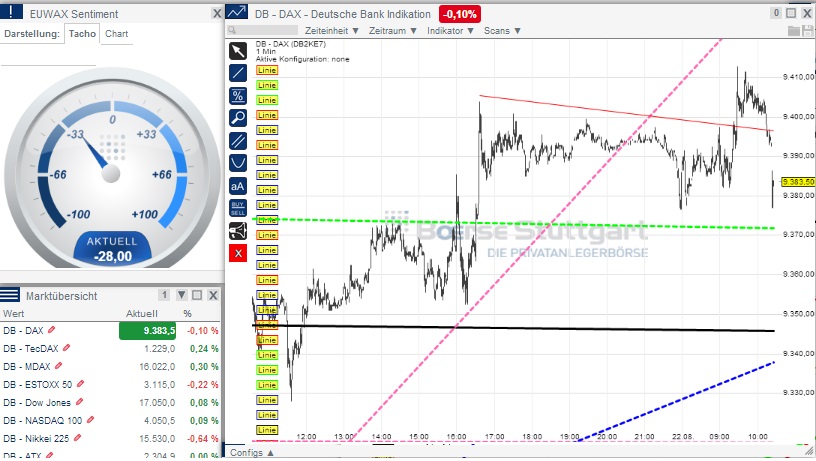This screenshot has width=816, height=461.
Task: Open the BUY SELL order tool
Action: click(x=238, y=209)
